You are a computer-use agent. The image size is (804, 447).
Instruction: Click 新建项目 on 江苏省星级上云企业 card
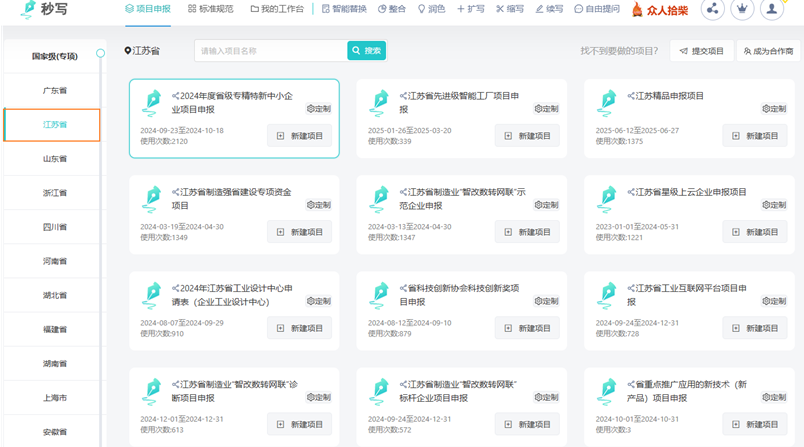point(755,232)
